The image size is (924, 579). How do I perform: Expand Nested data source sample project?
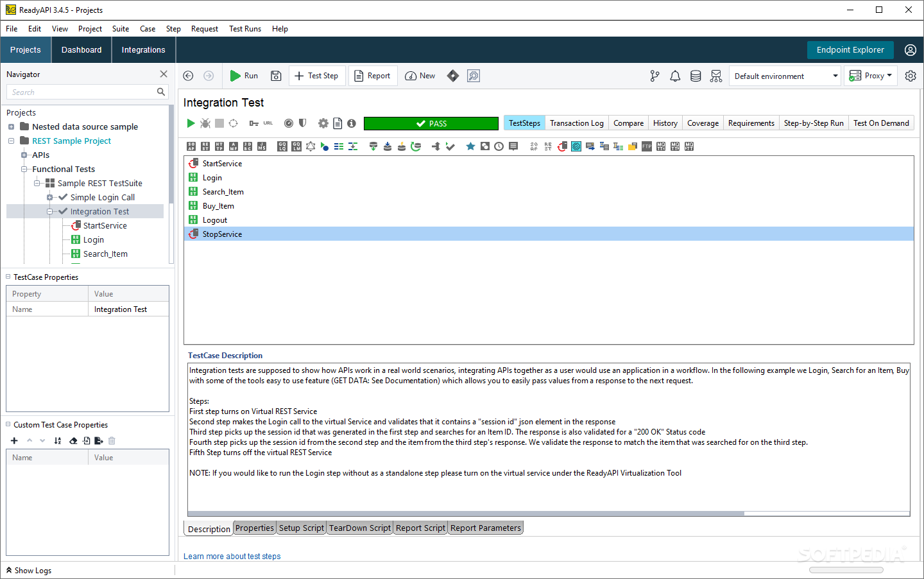tap(11, 126)
